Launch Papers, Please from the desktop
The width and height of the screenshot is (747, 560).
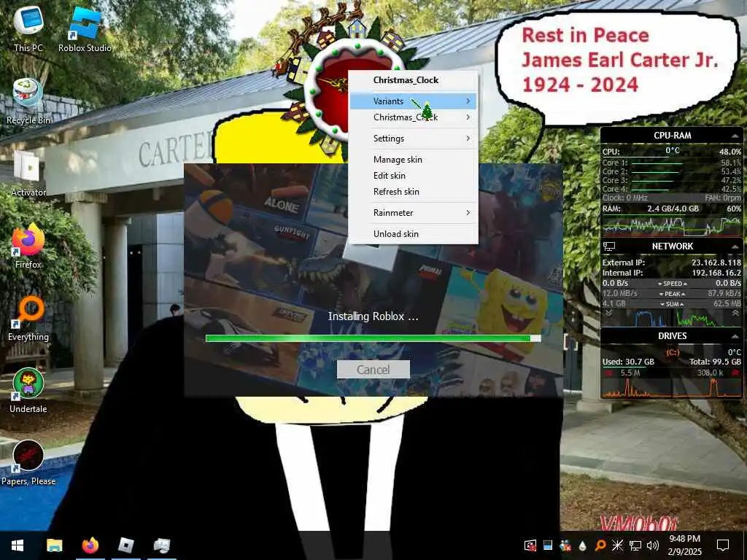(28, 463)
